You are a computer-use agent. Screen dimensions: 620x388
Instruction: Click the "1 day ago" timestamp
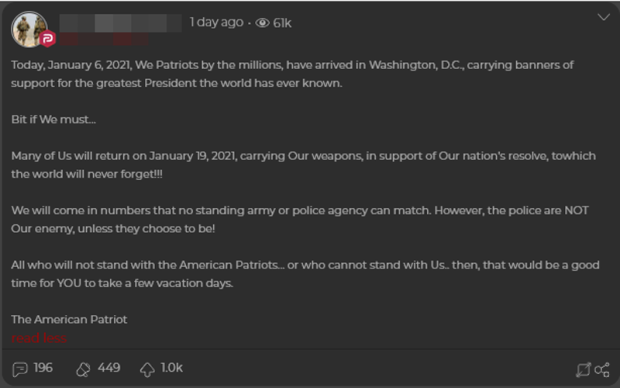[216, 22]
